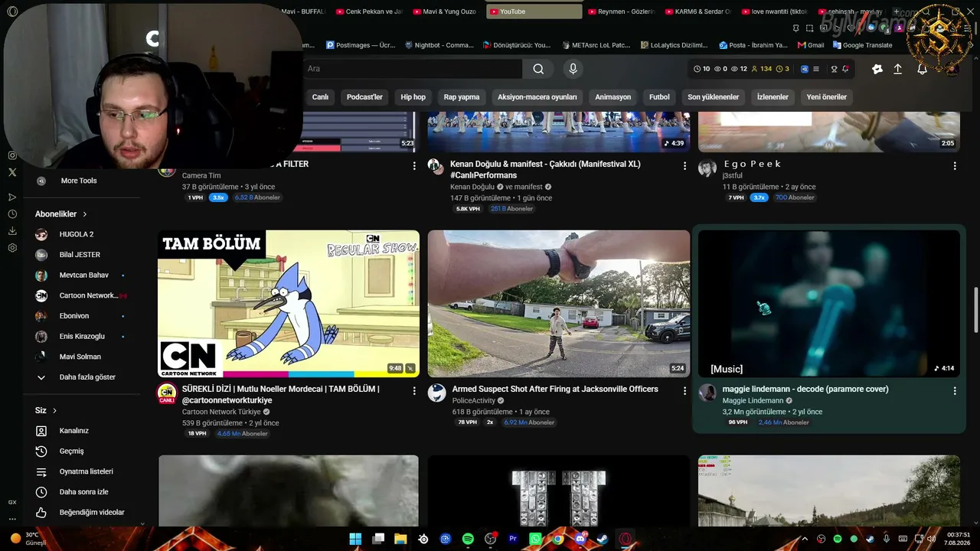This screenshot has width=980, height=551.
Task: Open Daha sonra izle list
Action: click(83, 492)
